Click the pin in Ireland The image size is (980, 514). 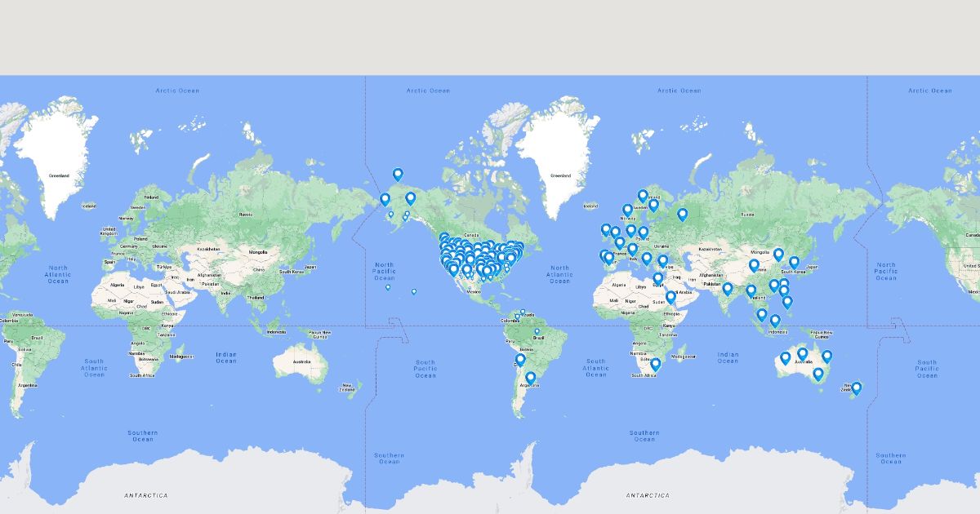click(x=605, y=230)
